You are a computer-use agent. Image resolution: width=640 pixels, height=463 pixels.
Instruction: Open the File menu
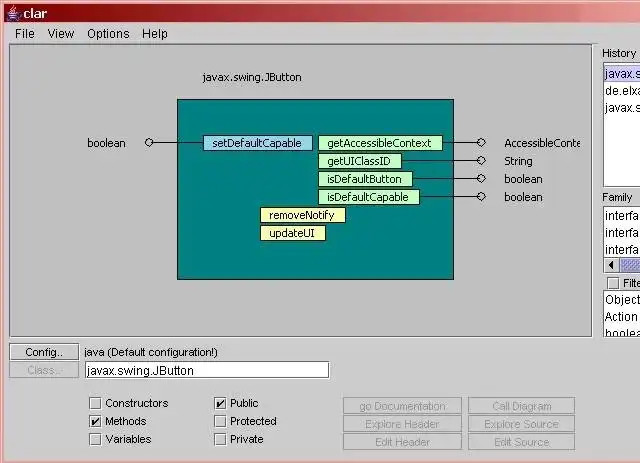click(x=24, y=33)
